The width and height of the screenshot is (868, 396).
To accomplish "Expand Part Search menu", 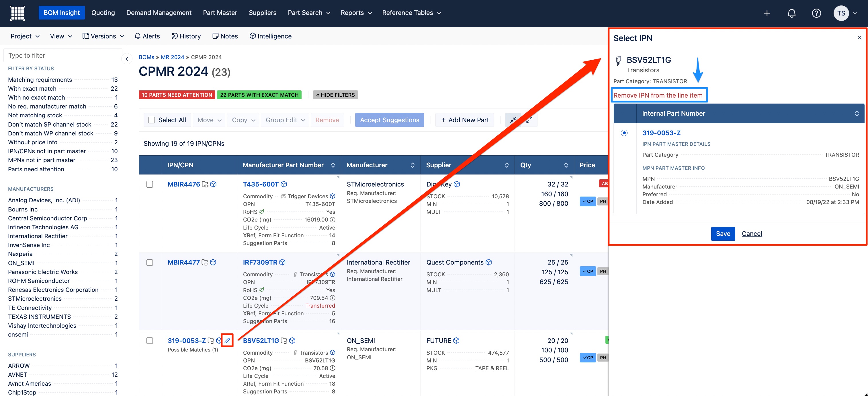I will [x=309, y=13].
